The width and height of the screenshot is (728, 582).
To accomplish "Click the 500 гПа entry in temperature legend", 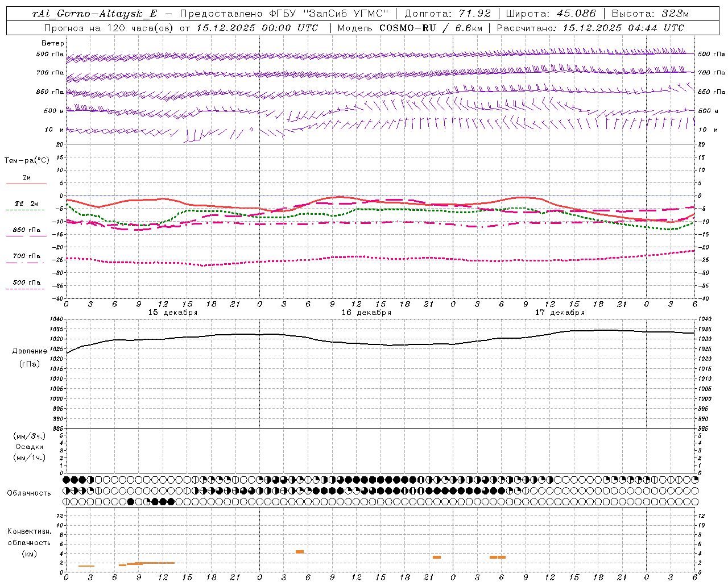I will click(x=26, y=284).
